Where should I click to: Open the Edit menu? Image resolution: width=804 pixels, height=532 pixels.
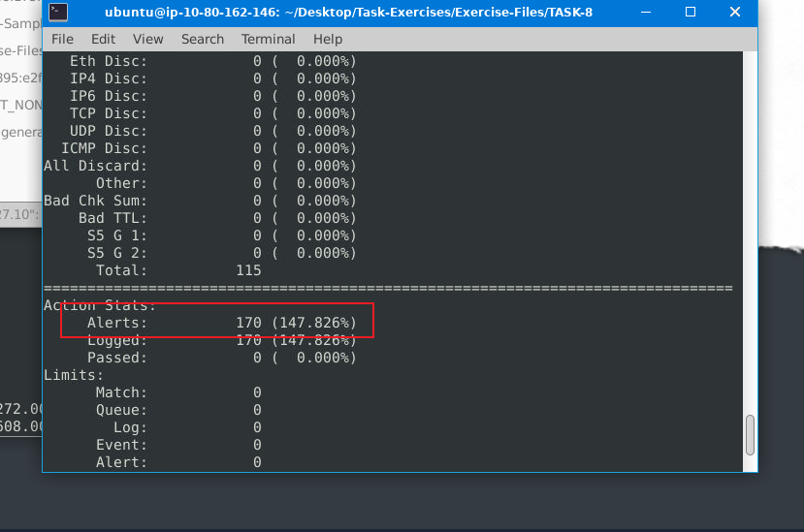click(103, 39)
